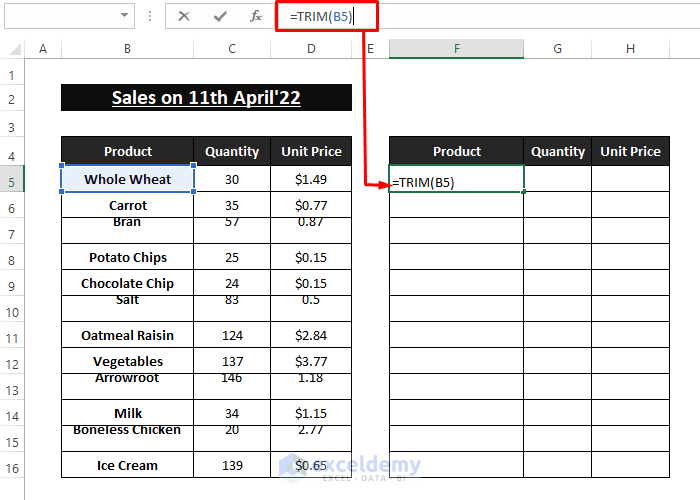Click the Unit Price header in right table
Image resolution: width=700 pixels, height=500 pixels.
click(x=630, y=152)
